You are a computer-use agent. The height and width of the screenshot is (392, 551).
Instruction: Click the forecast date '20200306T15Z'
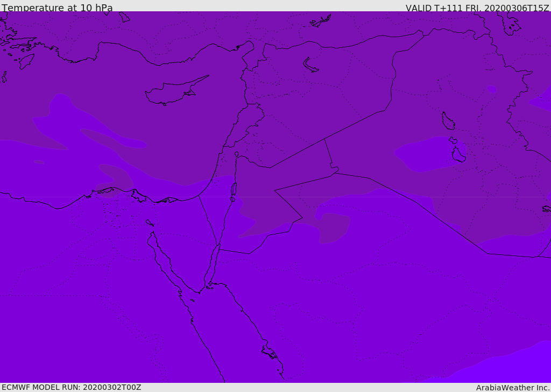pos(517,8)
